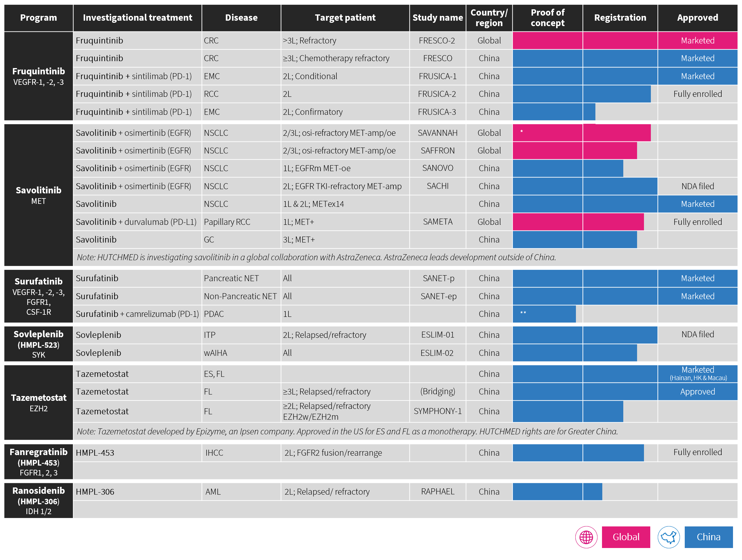Click the double asterisk on PDAC bar
The image size is (742, 560).
(x=523, y=313)
